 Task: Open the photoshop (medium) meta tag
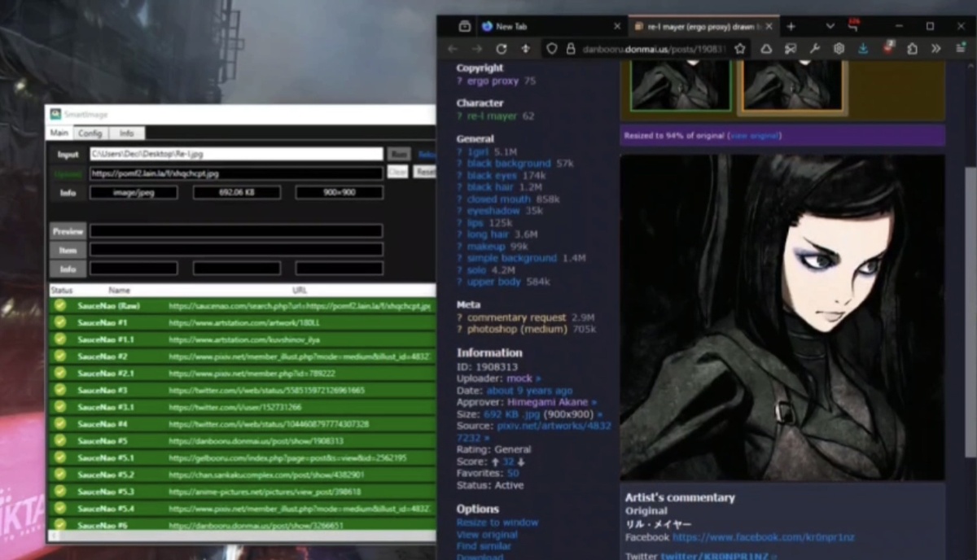point(517,330)
